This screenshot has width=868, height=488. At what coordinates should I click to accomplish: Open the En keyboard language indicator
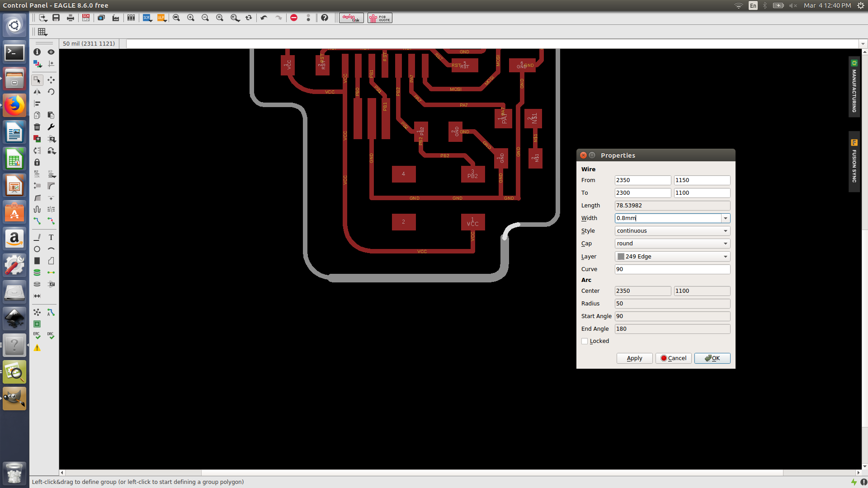click(753, 5)
